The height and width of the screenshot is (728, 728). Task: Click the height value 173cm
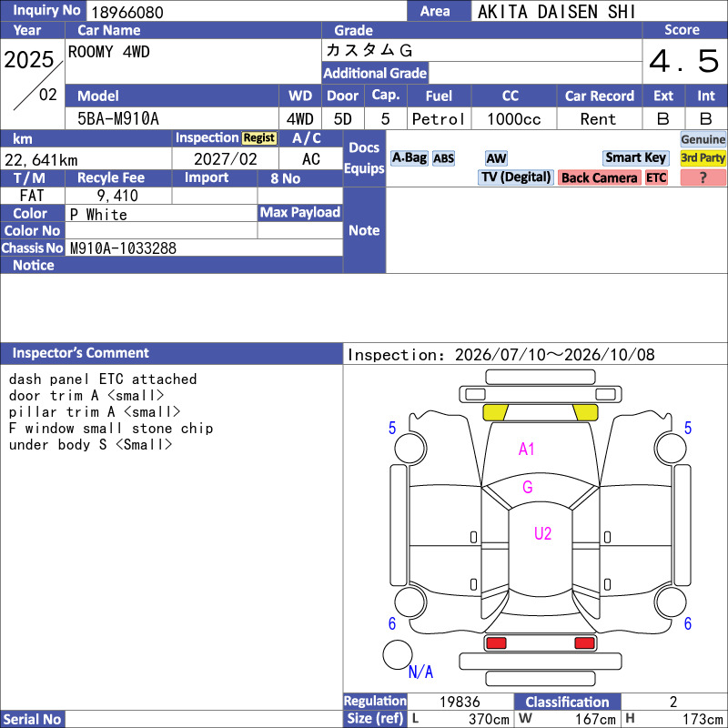tap(702, 719)
